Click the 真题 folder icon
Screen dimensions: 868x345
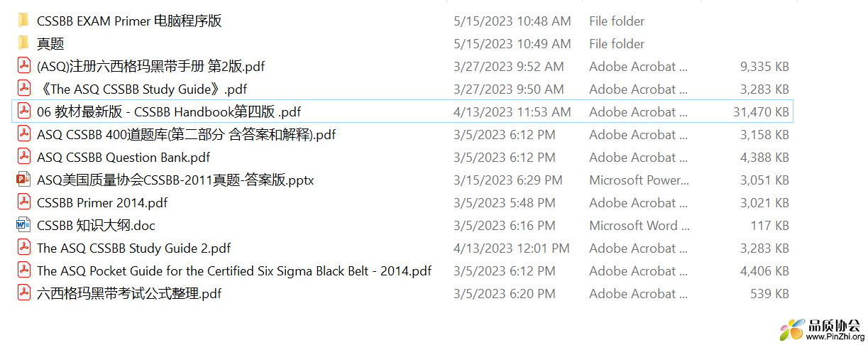pyautogui.click(x=23, y=43)
